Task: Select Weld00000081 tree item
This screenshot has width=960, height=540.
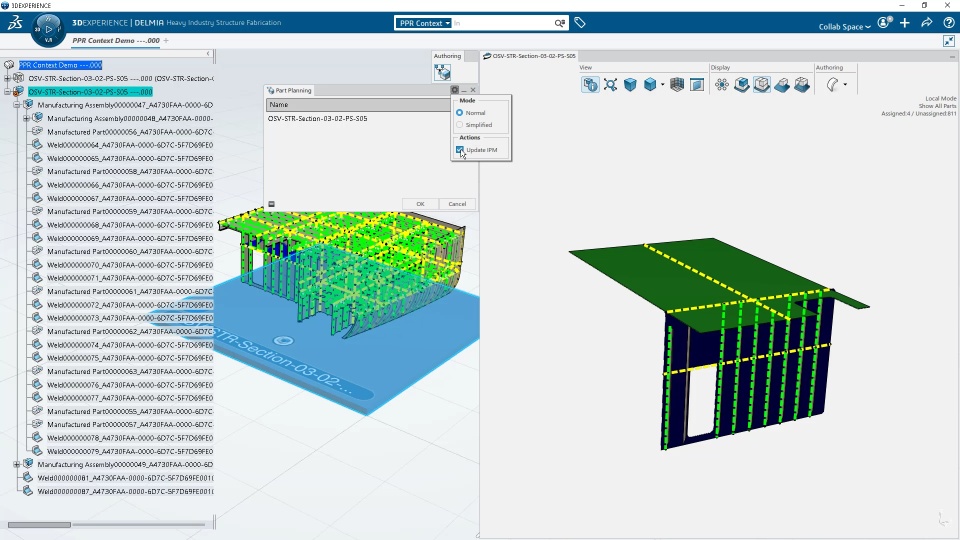Action: click(x=126, y=478)
